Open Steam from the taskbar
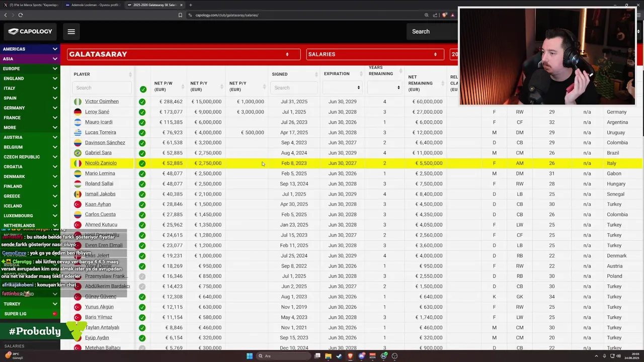 (x=339, y=356)
